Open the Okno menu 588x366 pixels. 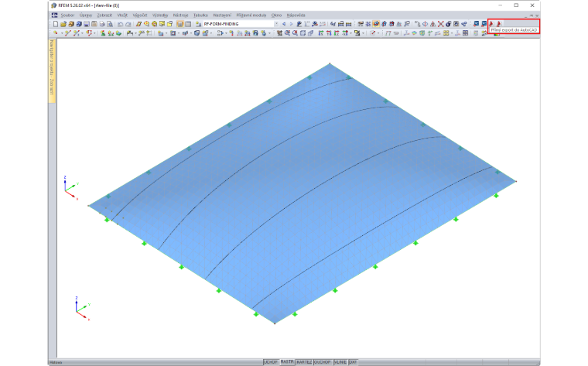click(x=276, y=15)
